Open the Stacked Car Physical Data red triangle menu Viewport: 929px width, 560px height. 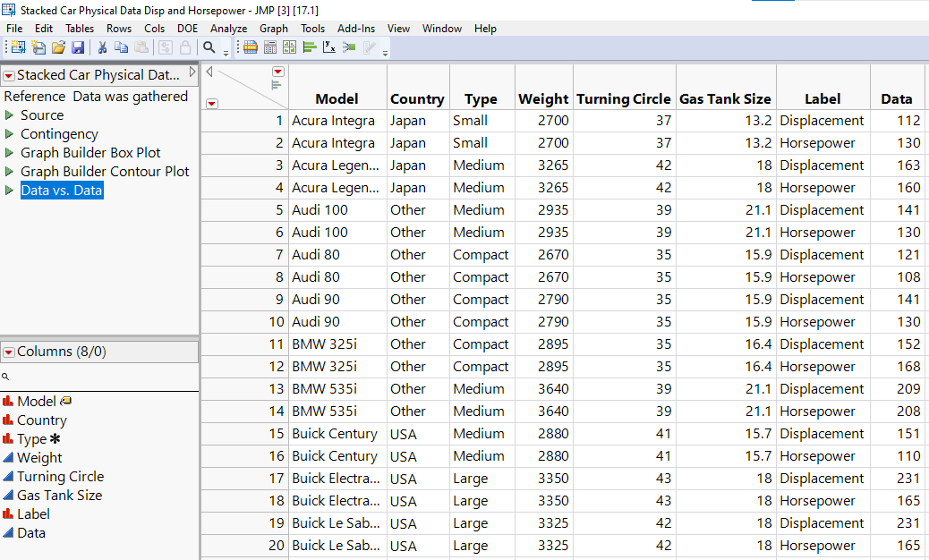(x=11, y=75)
